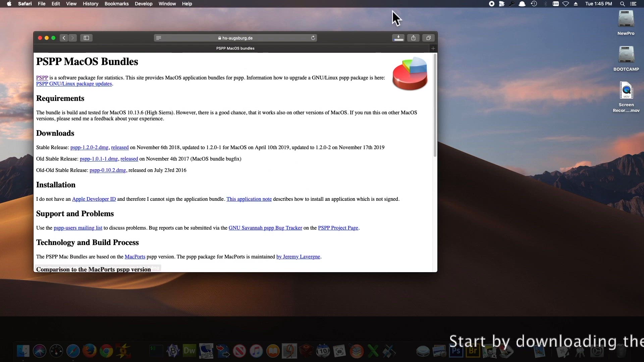Stop screen recording from menu bar
The image size is (644, 362).
pyautogui.click(x=491, y=4)
